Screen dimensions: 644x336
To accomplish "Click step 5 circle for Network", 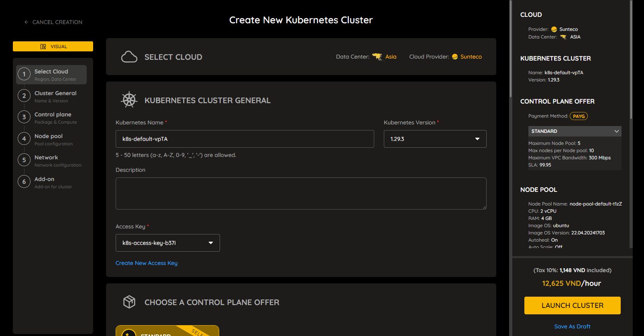I will (x=24, y=160).
